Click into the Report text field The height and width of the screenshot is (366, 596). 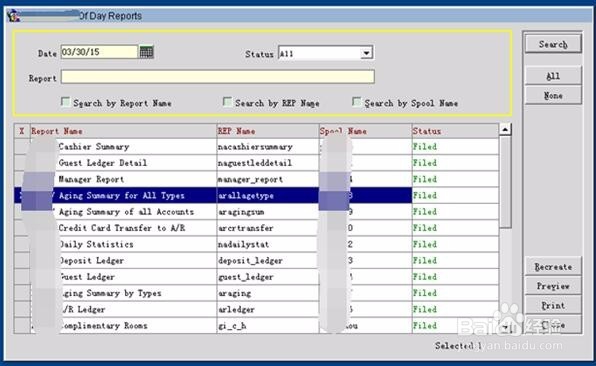pos(217,77)
